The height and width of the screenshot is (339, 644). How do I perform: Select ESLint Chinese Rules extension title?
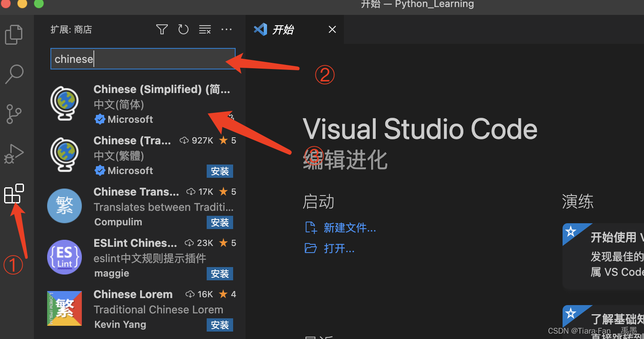[x=135, y=243]
